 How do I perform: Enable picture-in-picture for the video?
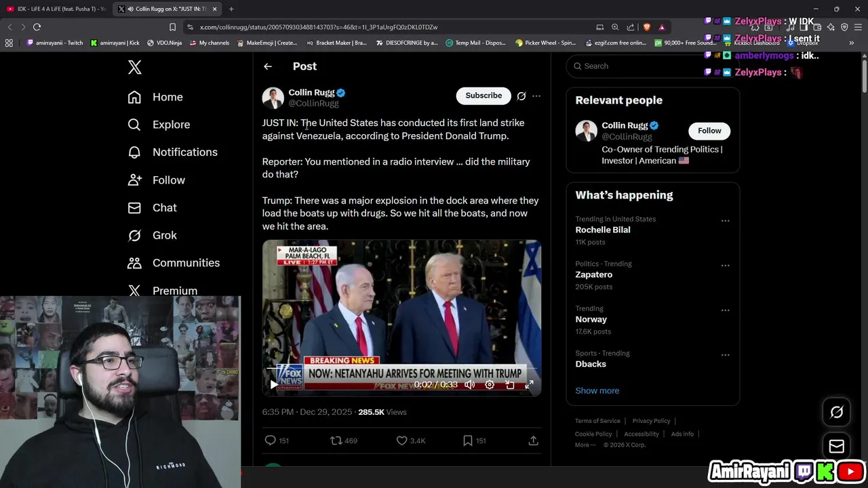(510, 384)
